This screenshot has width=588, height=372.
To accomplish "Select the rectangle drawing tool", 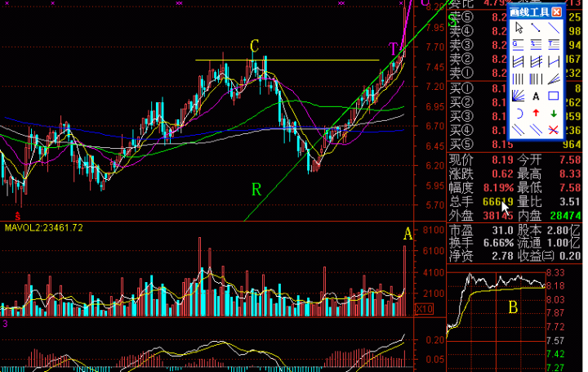I will pos(554,96).
